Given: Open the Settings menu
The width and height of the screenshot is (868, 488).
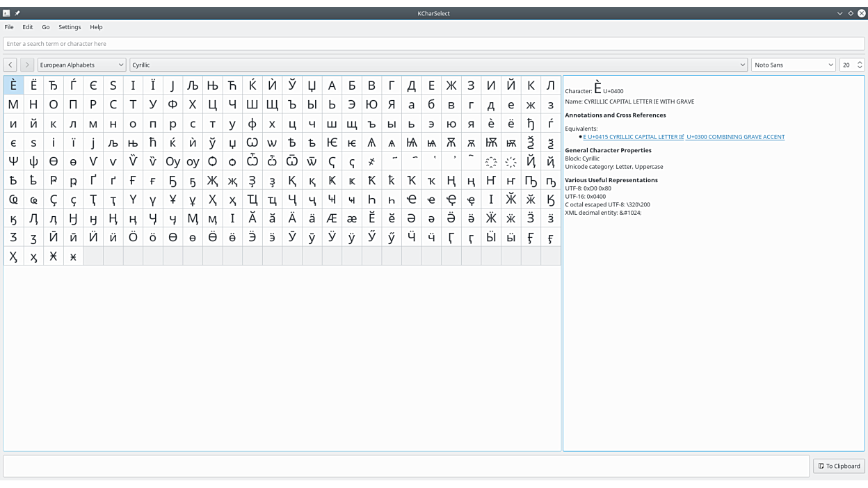Looking at the screenshot, I should 70,27.
